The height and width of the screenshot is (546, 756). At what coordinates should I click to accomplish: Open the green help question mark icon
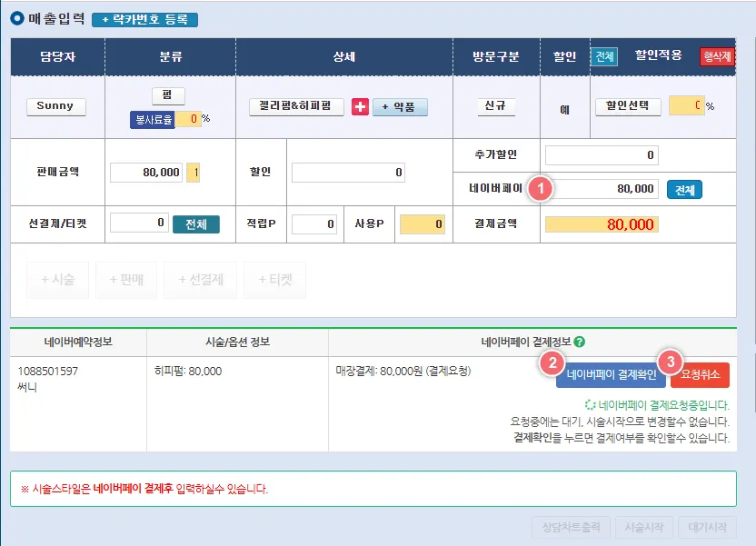580,342
